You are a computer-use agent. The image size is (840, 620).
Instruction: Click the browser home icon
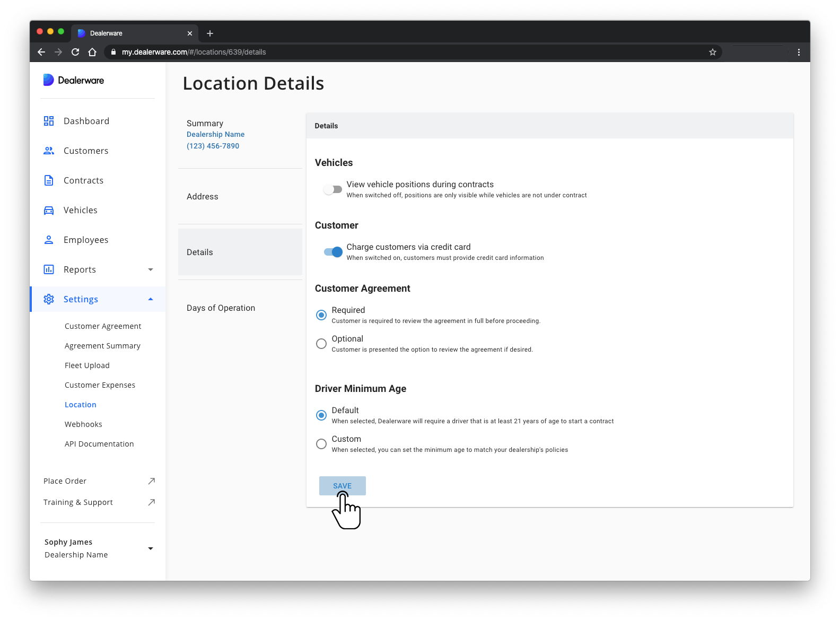[x=92, y=52]
